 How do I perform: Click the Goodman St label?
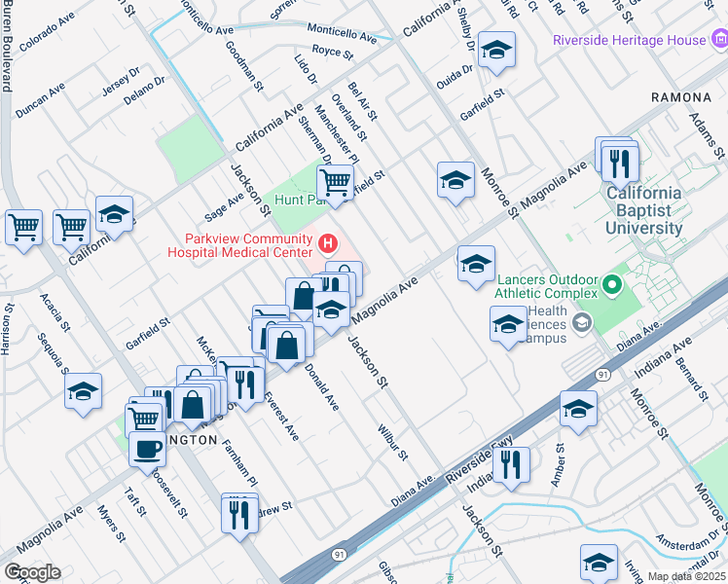pyautogui.click(x=244, y=66)
